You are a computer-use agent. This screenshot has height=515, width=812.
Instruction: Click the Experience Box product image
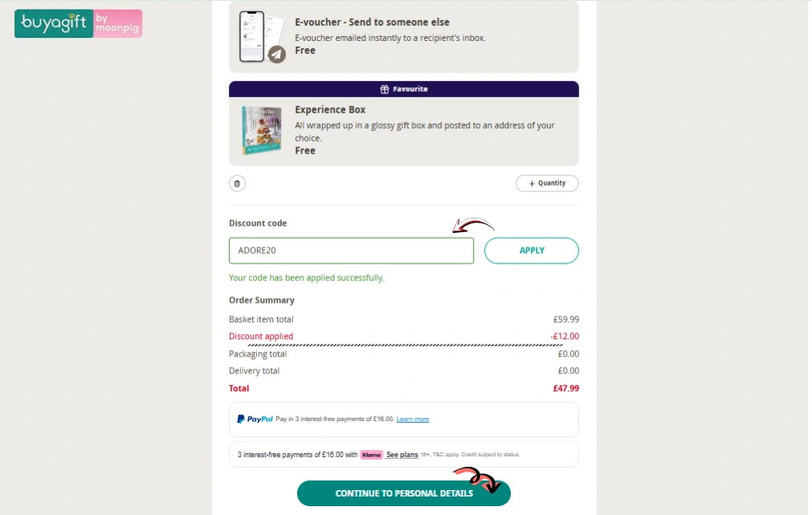(262, 130)
